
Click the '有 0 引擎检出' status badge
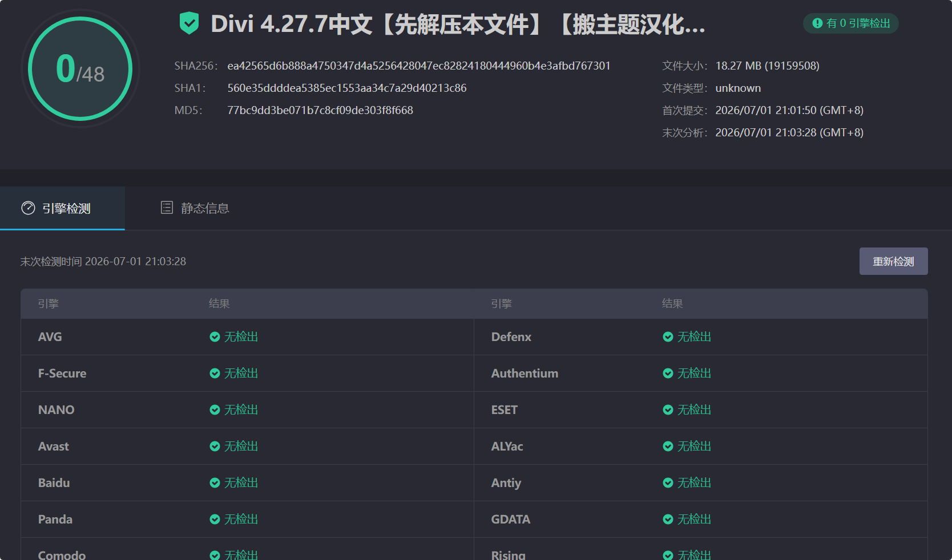851,23
